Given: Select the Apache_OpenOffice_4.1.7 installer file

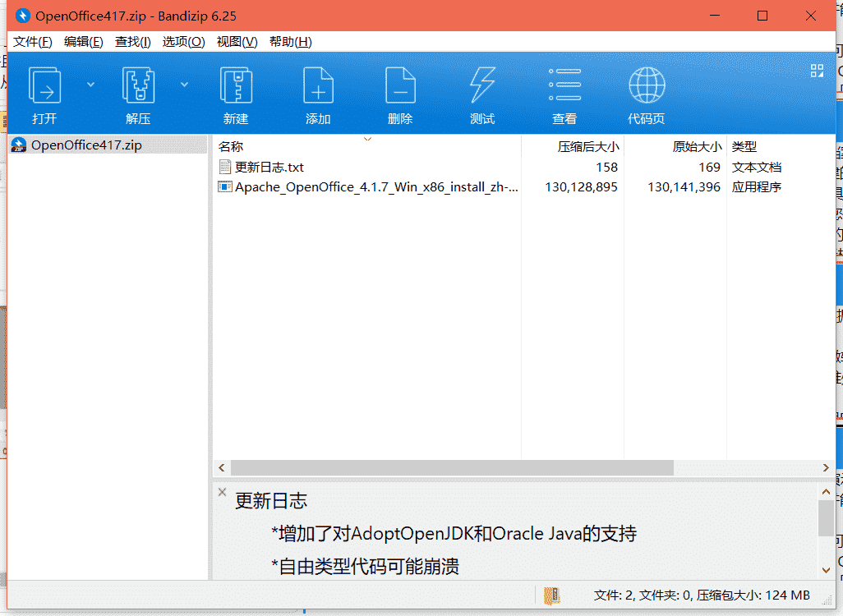Looking at the screenshot, I should (x=376, y=187).
